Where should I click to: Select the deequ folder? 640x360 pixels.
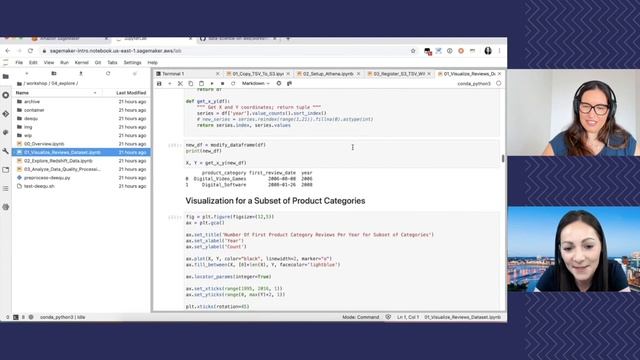tap(81, 119)
